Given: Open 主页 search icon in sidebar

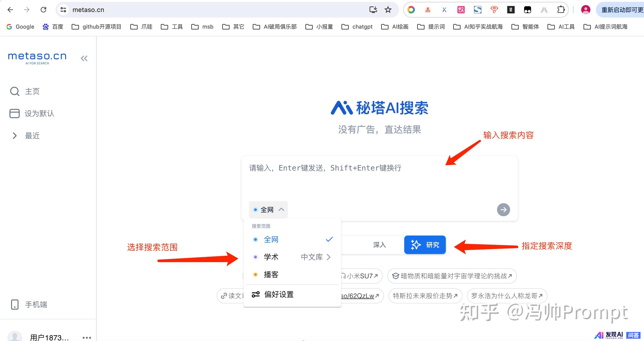Looking at the screenshot, I should pos(15,91).
